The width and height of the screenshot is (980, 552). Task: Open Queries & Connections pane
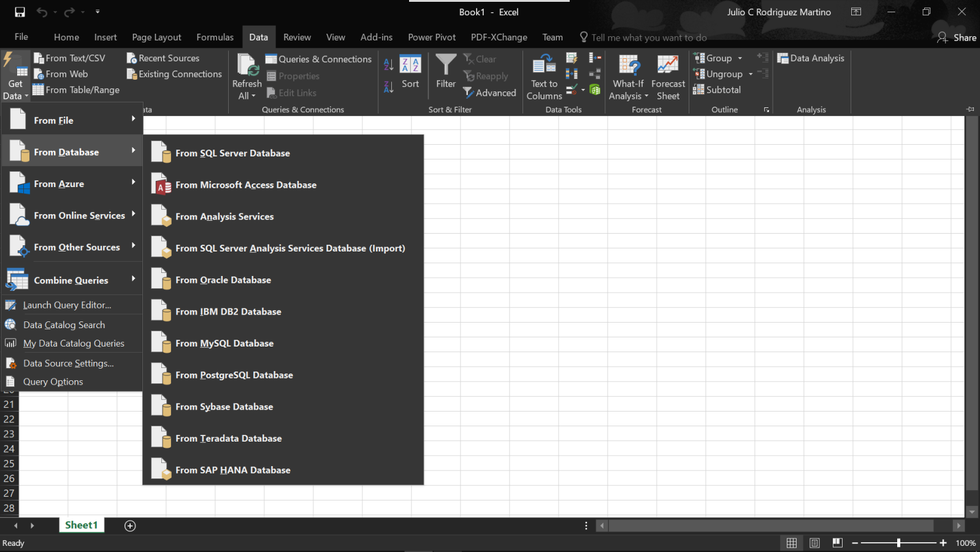(318, 59)
